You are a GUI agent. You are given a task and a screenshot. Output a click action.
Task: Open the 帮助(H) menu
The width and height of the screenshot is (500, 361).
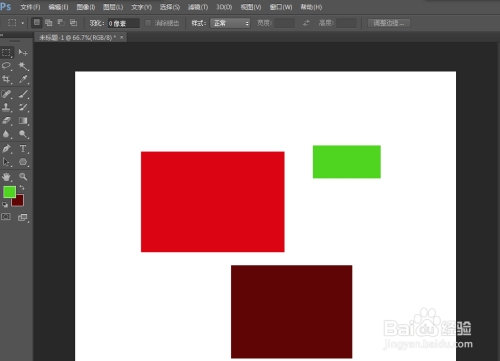311,7
